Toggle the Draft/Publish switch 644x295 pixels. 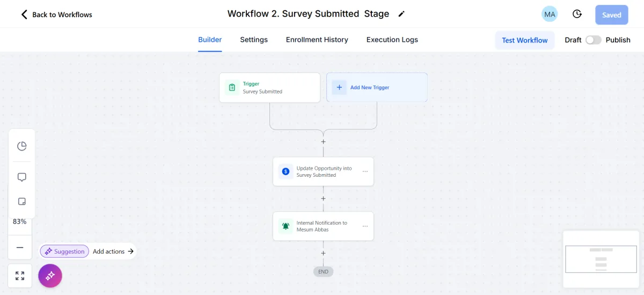pos(593,40)
